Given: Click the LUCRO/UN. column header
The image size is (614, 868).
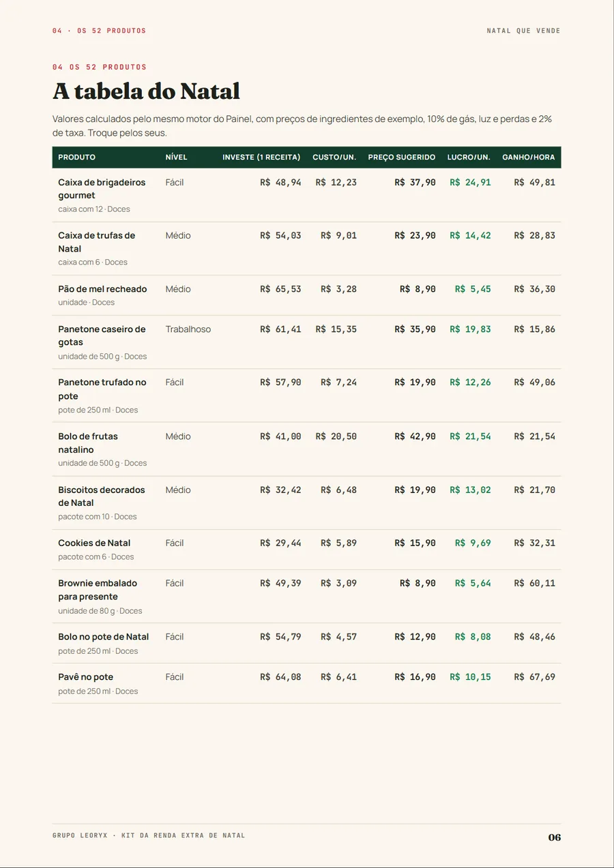Looking at the screenshot, I should click(x=469, y=158).
